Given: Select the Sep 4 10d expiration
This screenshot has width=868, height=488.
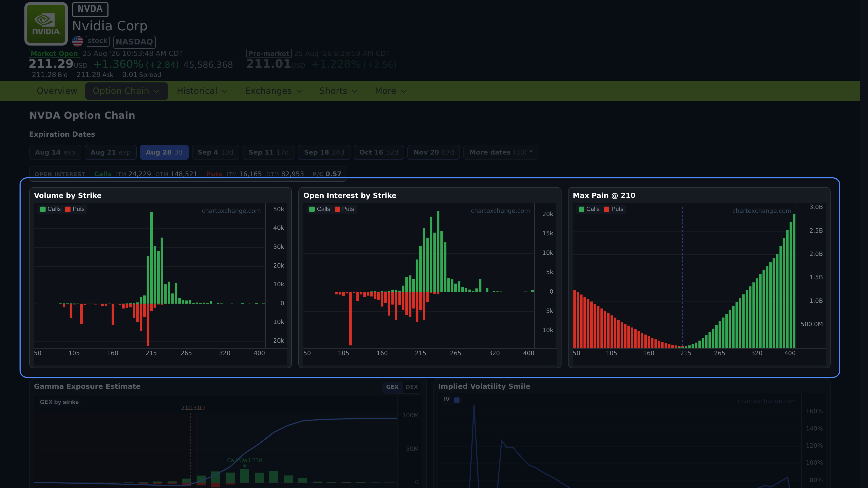Looking at the screenshot, I should click(215, 152).
